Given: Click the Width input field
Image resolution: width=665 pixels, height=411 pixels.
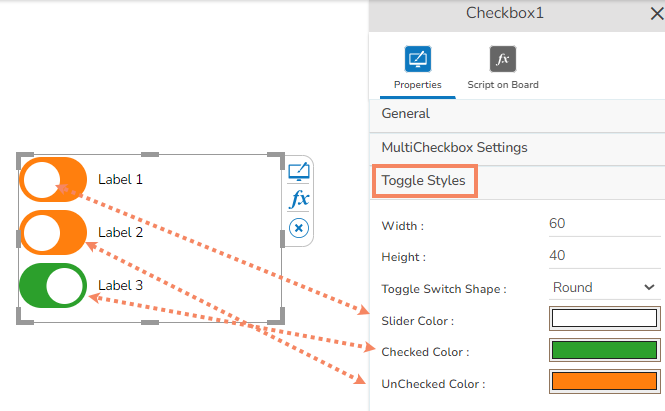Looking at the screenshot, I should (x=603, y=224).
